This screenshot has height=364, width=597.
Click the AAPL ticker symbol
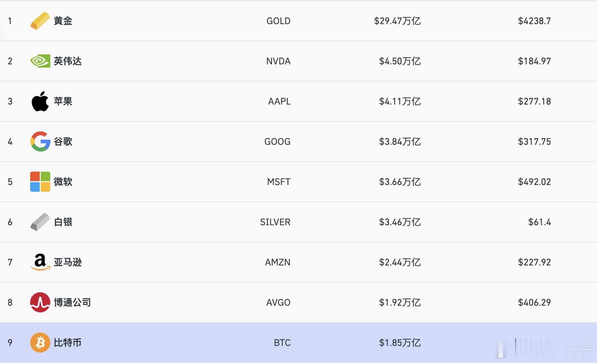pyautogui.click(x=279, y=101)
